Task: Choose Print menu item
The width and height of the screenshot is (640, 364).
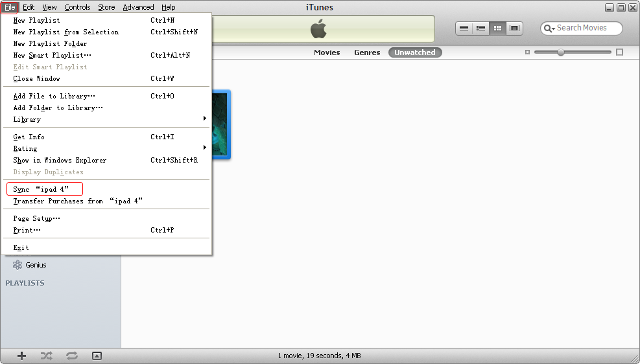Action: [106, 230]
